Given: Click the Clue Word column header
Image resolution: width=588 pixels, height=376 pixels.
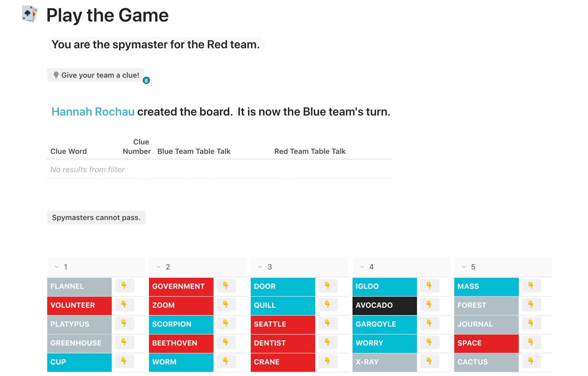Looking at the screenshot, I should [x=69, y=151].
